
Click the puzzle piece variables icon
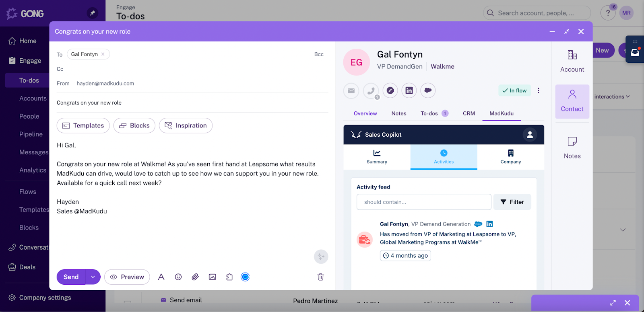tap(229, 277)
